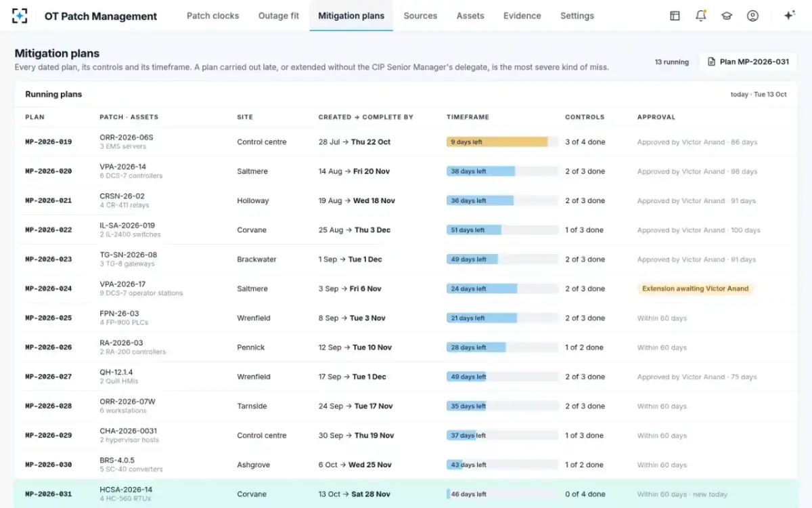Open plan MP-2026-020
Screen dimensions: 812x508
48,171
